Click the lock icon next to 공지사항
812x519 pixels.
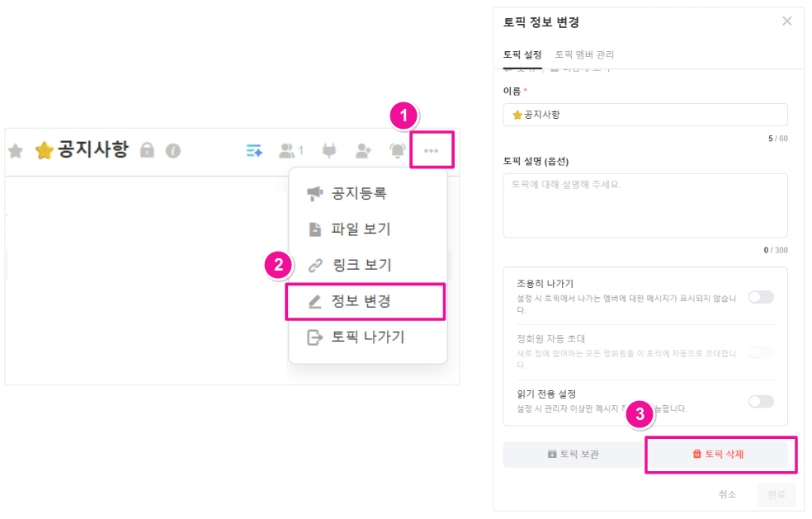[x=148, y=150]
